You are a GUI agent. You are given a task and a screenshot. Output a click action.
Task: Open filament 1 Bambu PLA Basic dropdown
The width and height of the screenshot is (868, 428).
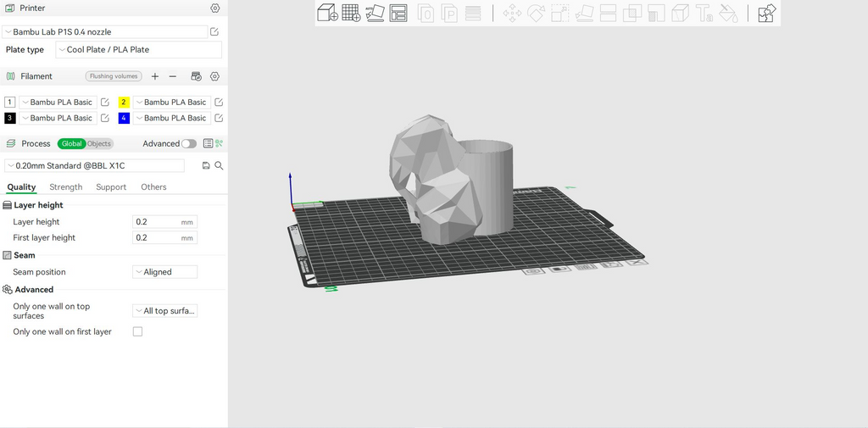(x=58, y=103)
